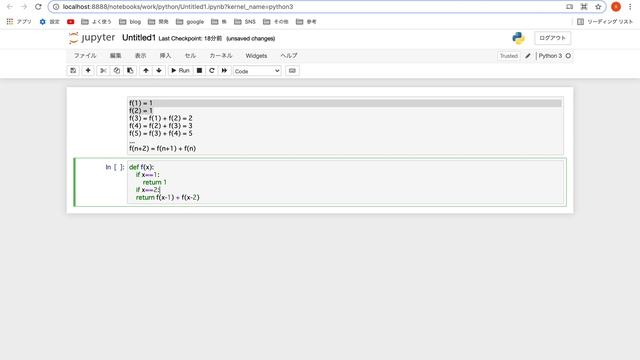Click the line f(3) = f(1) + f(2) = 2
This screenshot has height=360, width=640.
161,118
